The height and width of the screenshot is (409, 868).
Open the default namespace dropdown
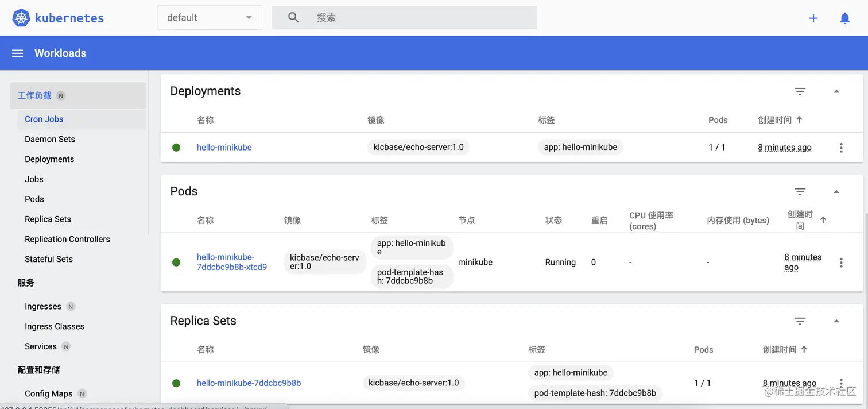210,18
